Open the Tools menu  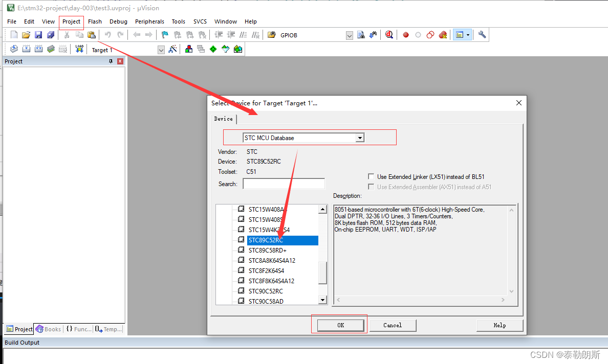[x=179, y=21]
